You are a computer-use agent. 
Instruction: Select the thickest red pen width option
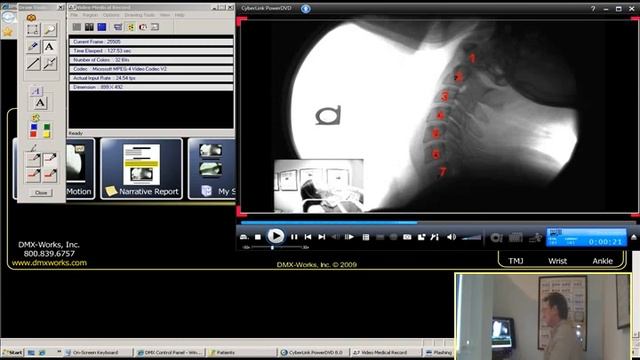(50, 175)
